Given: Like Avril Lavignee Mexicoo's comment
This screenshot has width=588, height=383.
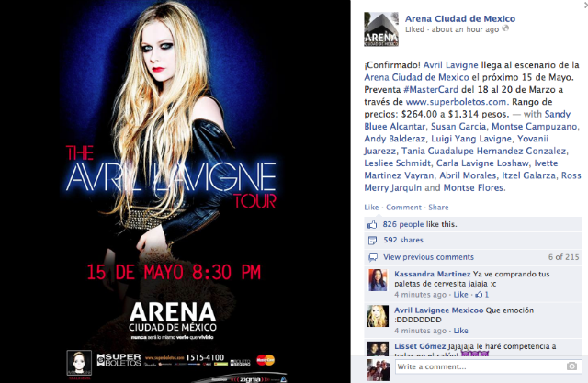Looking at the screenshot, I should click(x=460, y=331).
